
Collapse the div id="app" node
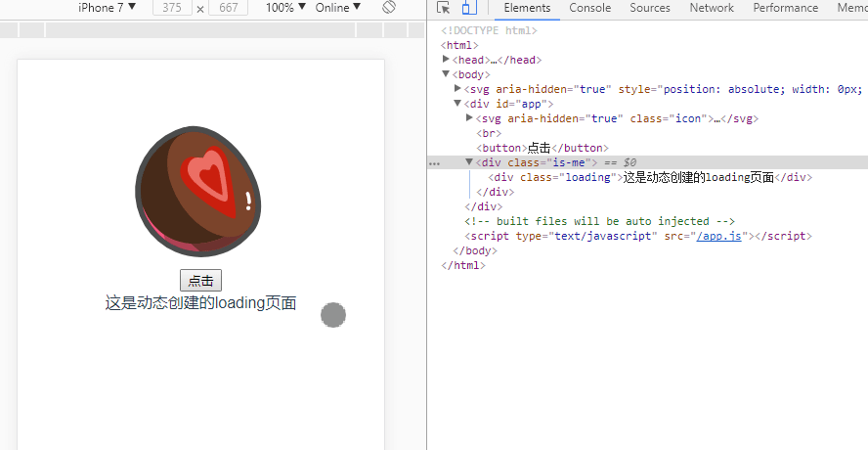click(457, 103)
